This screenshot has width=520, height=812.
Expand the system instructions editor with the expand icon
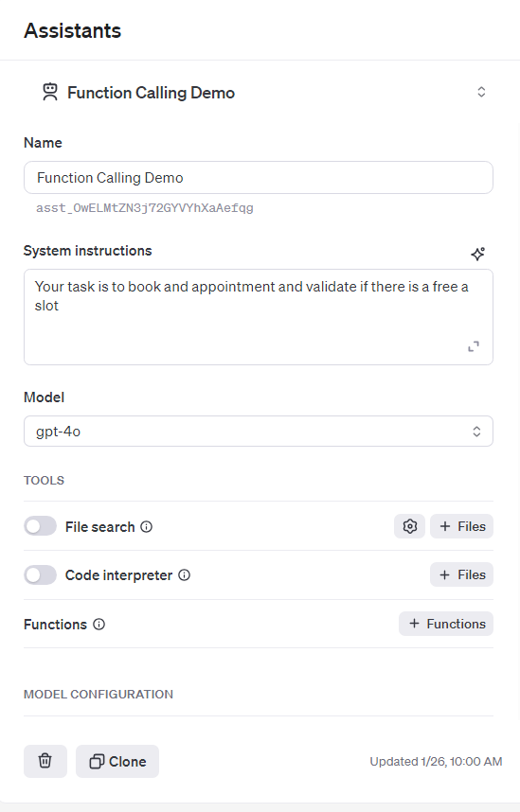tap(474, 346)
